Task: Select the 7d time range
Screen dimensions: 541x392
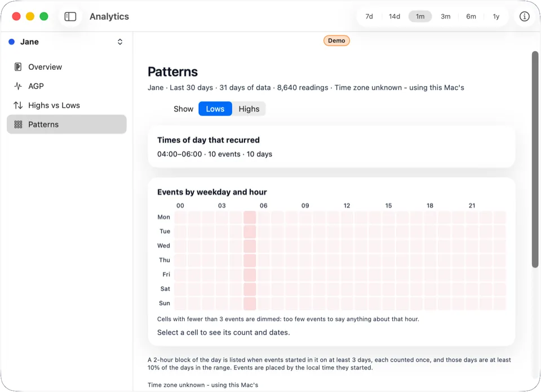Action: [x=369, y=16]
